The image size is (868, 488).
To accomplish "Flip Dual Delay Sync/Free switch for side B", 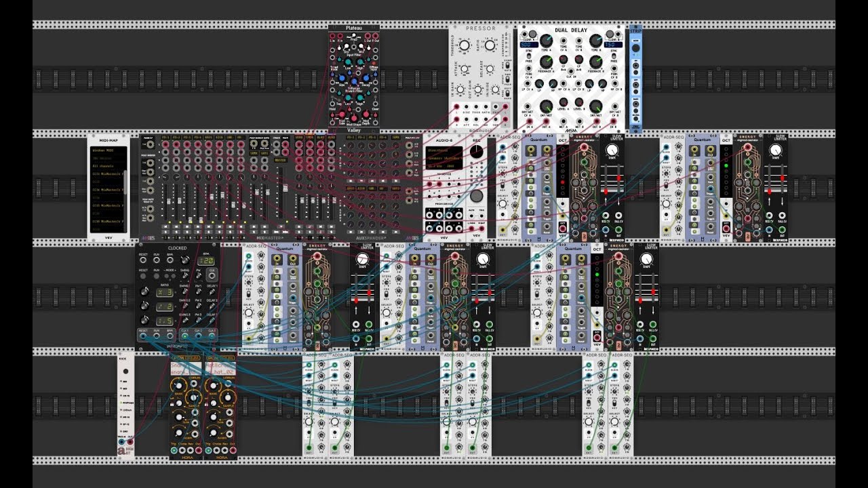I will pos(614,56).
